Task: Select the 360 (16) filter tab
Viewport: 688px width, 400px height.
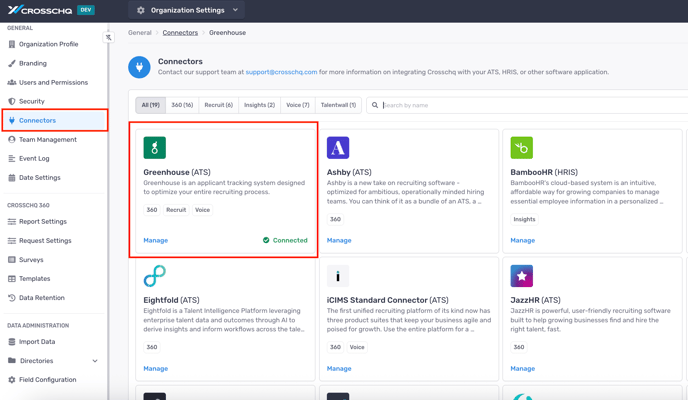Action: point(182,105)
